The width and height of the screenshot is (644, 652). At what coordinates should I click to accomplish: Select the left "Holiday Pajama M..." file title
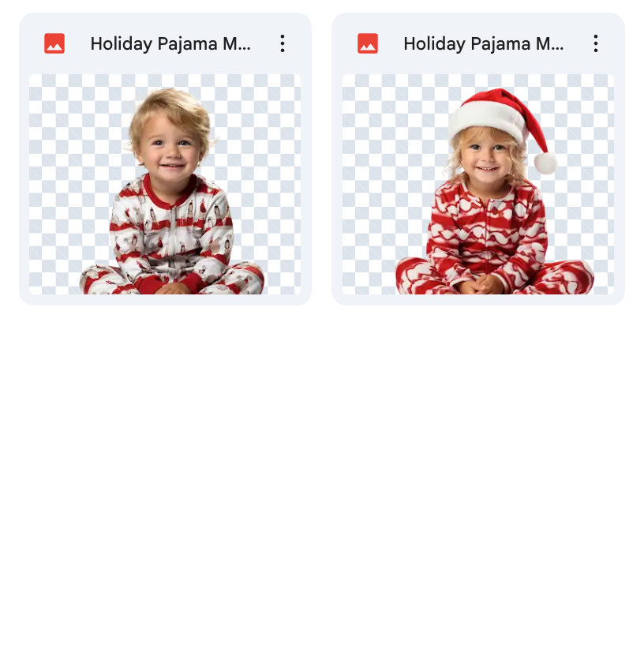click(170, 43)
